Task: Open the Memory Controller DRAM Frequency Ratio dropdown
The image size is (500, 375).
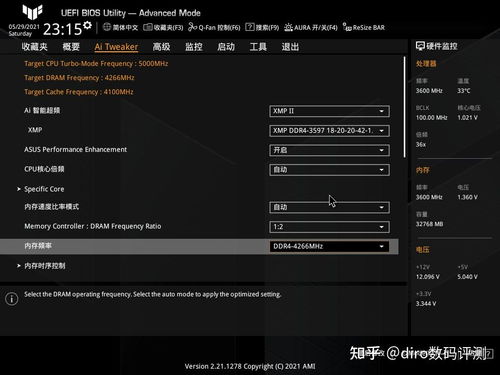Action: pyautogui.click(x=329, y=227)
